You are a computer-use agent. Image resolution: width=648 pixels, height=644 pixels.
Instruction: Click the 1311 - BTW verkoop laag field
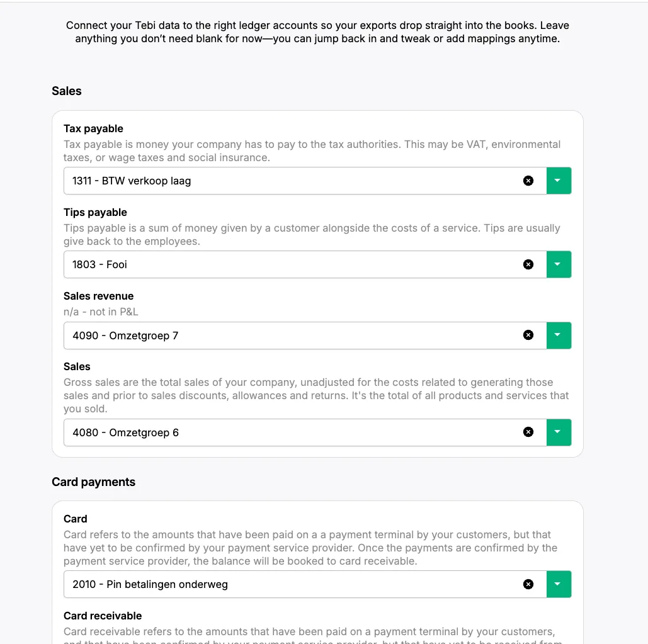(x=290, y=181)
